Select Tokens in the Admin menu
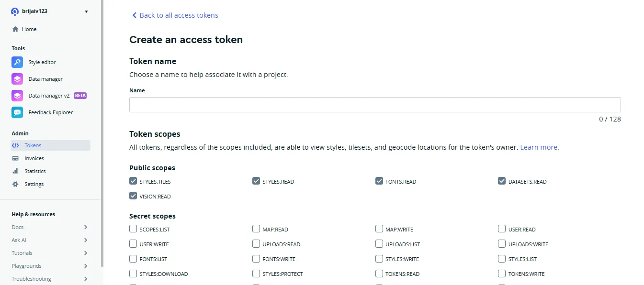This screenshot has height=285, width=644. point(32,145)
